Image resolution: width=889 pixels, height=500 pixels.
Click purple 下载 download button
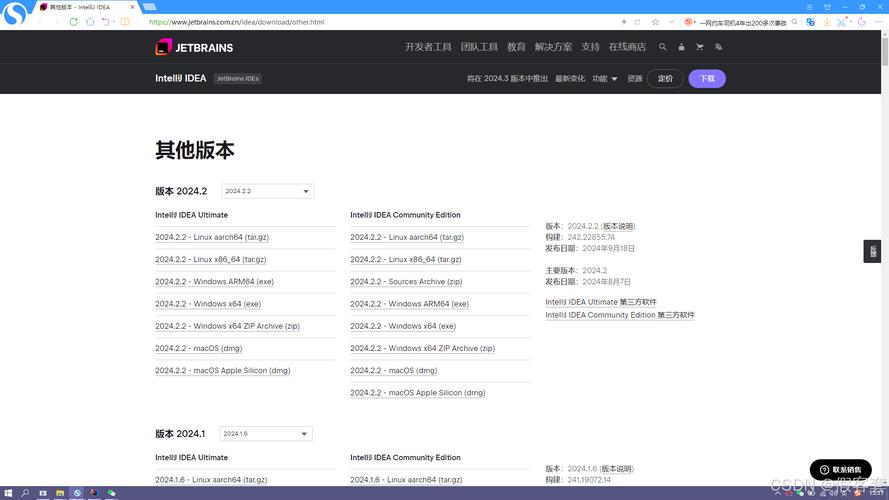click(707, 79)
